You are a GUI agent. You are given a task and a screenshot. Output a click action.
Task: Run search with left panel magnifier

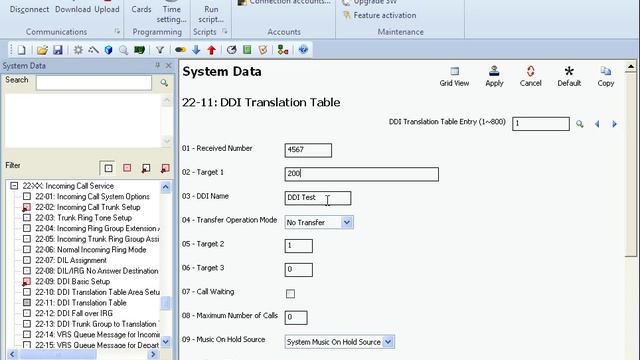pos(164,83)
